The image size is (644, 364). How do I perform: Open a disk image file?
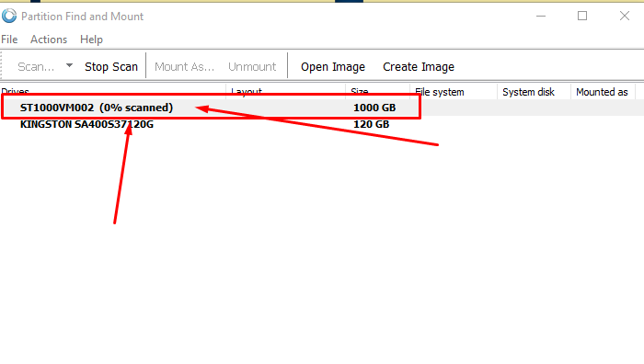tap(333, 66)
